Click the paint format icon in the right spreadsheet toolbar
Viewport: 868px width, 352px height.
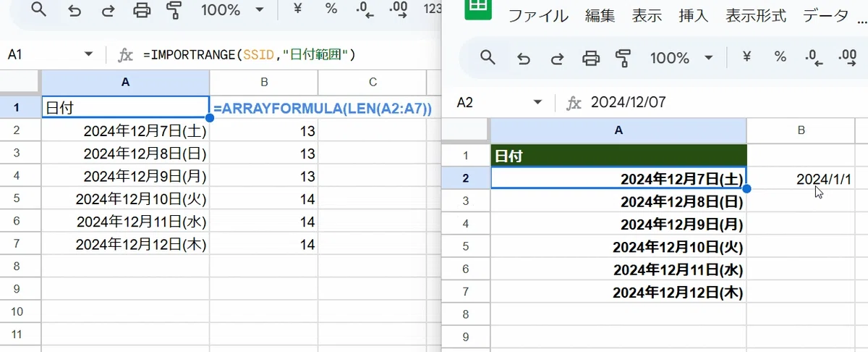(623, 58)
